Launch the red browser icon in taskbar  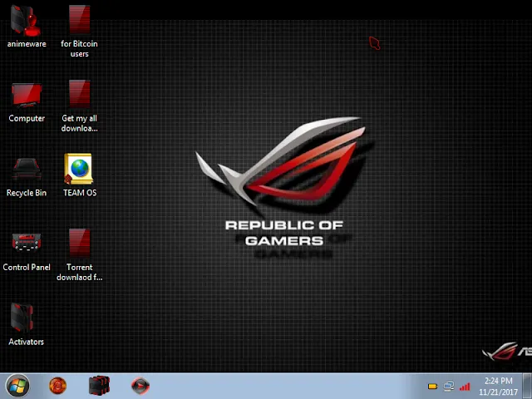(57, 386)
